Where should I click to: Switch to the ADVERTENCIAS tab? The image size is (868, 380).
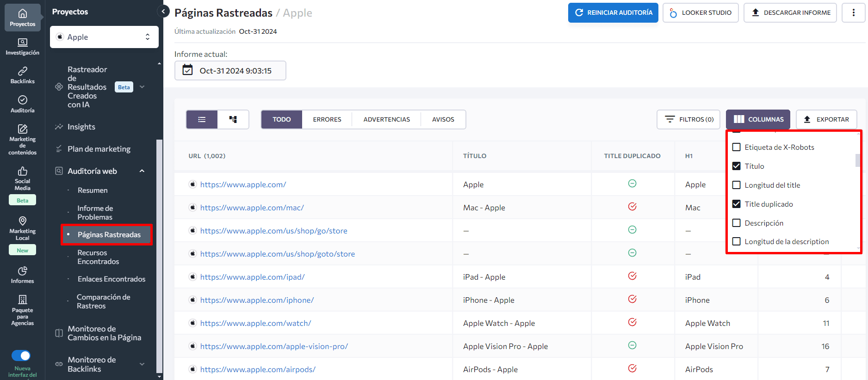386,119
